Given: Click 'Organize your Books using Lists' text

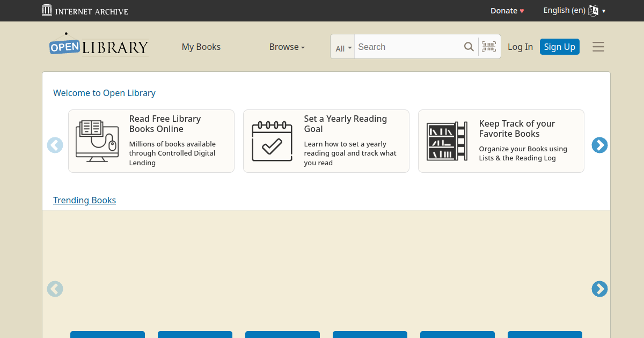Looking at the screenshot, I should point(523,153).
